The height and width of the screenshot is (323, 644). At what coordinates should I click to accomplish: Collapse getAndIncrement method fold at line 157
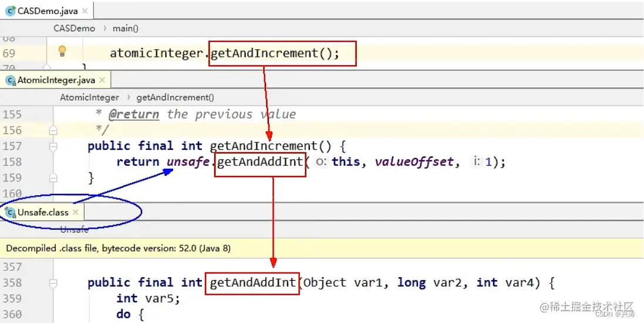[53, 146]
